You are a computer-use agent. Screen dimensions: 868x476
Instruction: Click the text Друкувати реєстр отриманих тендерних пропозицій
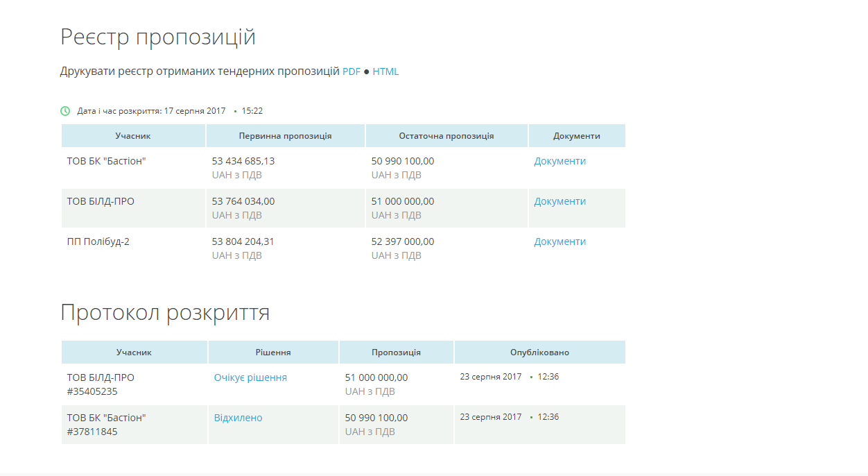[200, 71]
